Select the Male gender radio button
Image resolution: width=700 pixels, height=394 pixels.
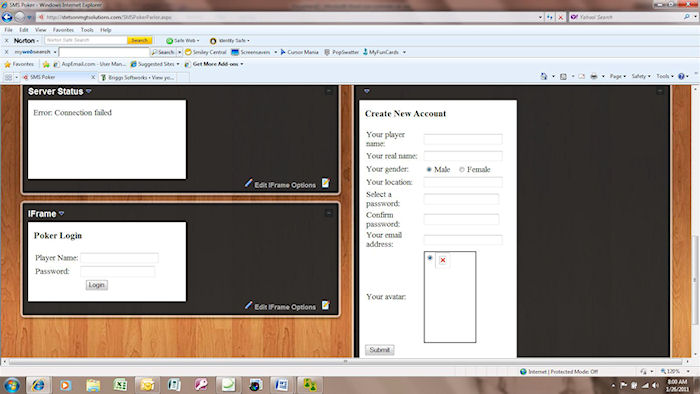pyautogui.click(x=429, y=170)
